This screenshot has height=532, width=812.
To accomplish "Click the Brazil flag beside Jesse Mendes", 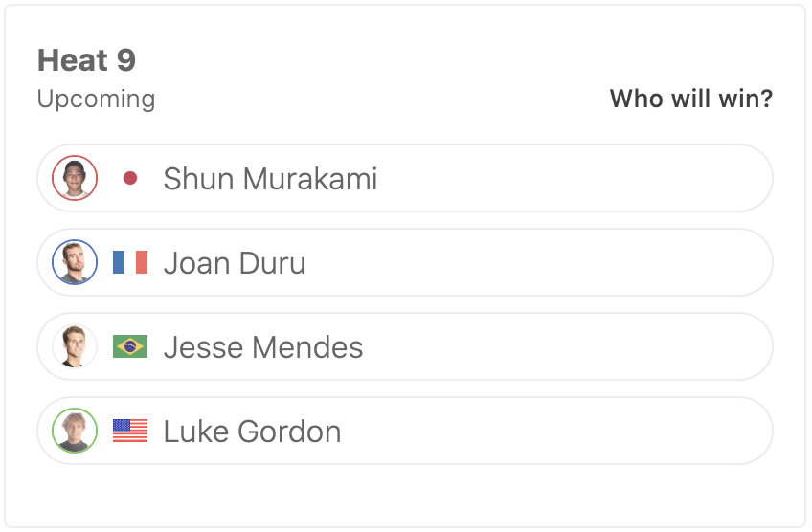I will (130, 346).
